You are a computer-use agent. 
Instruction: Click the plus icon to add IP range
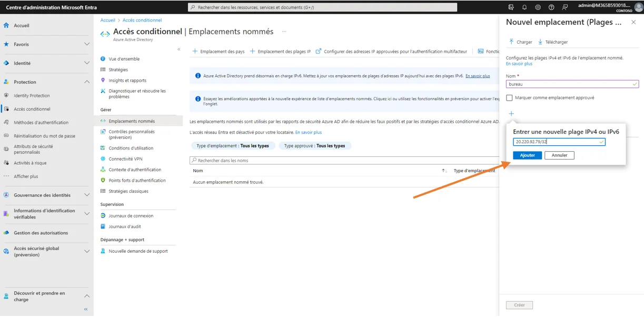tap(511, 114)
